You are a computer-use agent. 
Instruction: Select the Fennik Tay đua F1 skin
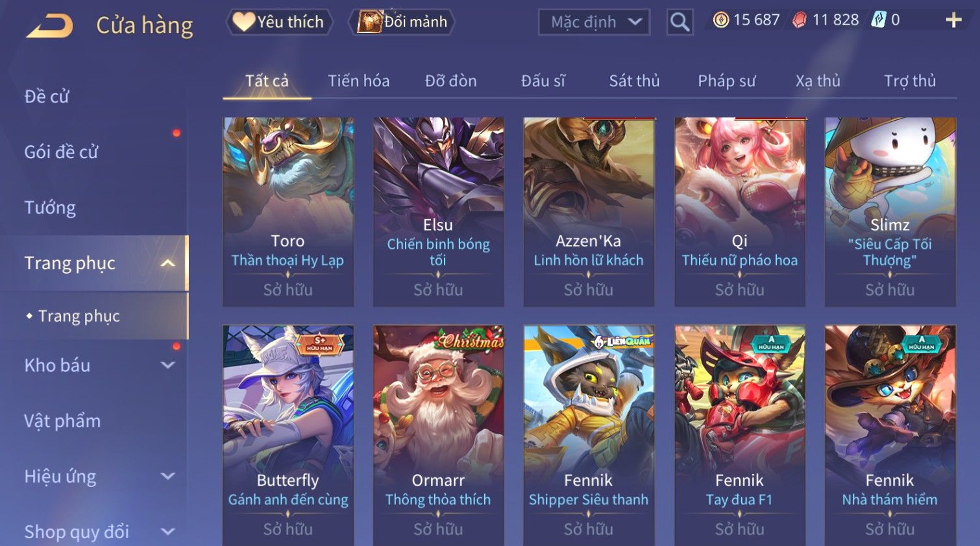click(739, 435)
